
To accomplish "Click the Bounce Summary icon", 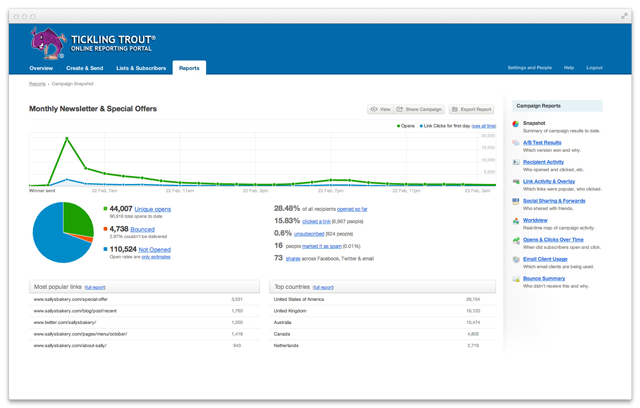I will [516, 279].
